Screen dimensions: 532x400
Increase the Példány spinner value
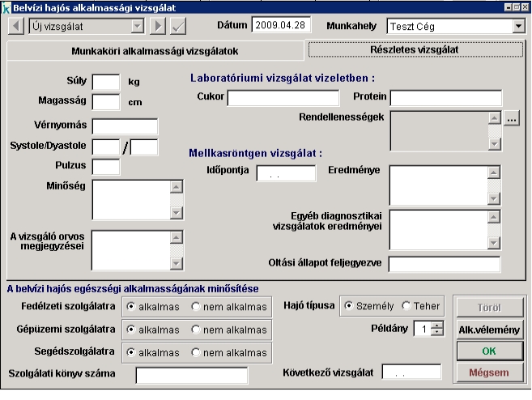[x=438, y=325]
